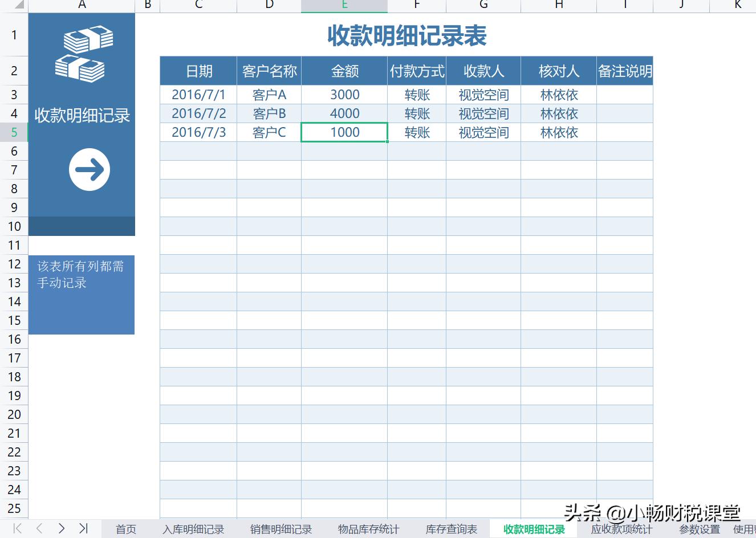Click the next sheet arrow icon
Screen dimensions: 756x538
pyautogui.click(x=62, y=529)
